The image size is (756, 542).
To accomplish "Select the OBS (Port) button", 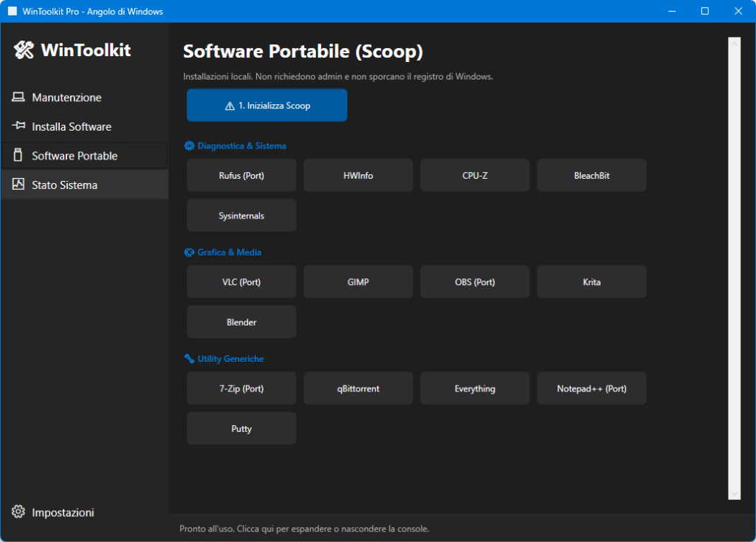I will click(475, 282).
